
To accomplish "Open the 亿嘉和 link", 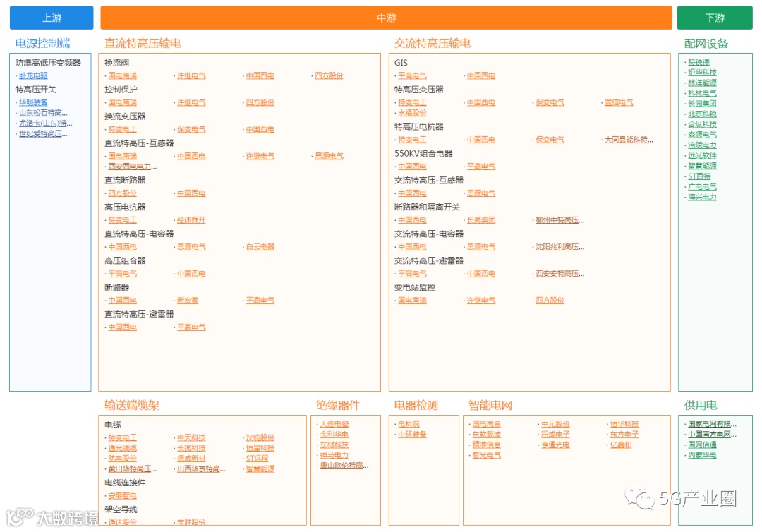I will pyautogui.click(x=621, y=445).
